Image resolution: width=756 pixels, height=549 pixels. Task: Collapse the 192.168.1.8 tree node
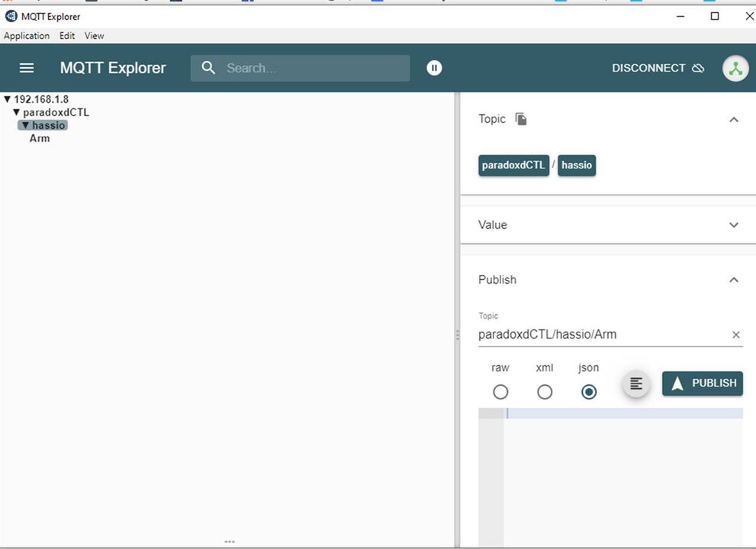coord(7,99)
